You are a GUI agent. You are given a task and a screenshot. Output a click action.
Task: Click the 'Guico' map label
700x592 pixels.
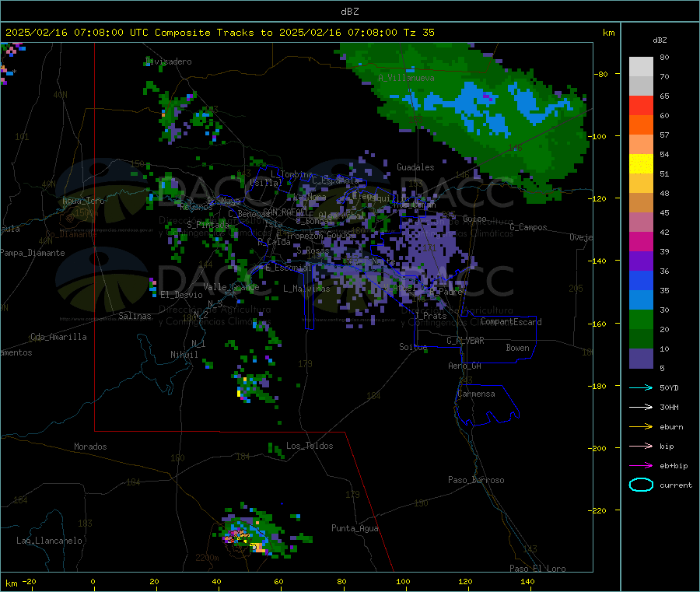coord(474,219)
